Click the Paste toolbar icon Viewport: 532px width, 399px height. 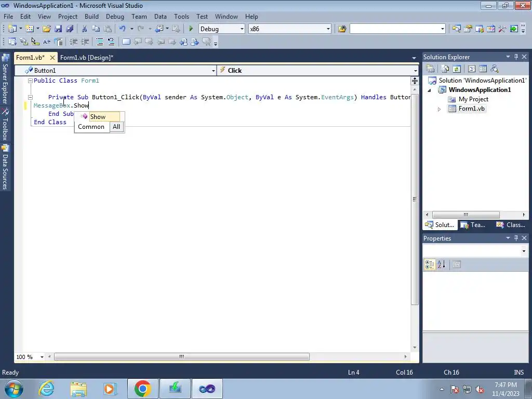tap(108, 29)
